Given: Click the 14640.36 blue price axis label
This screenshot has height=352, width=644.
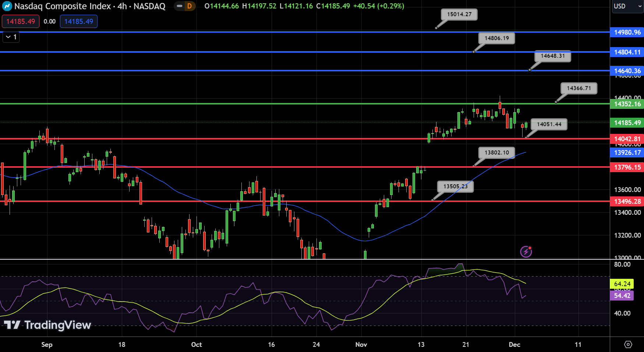Looking at the screenshot, I should 627,71.
